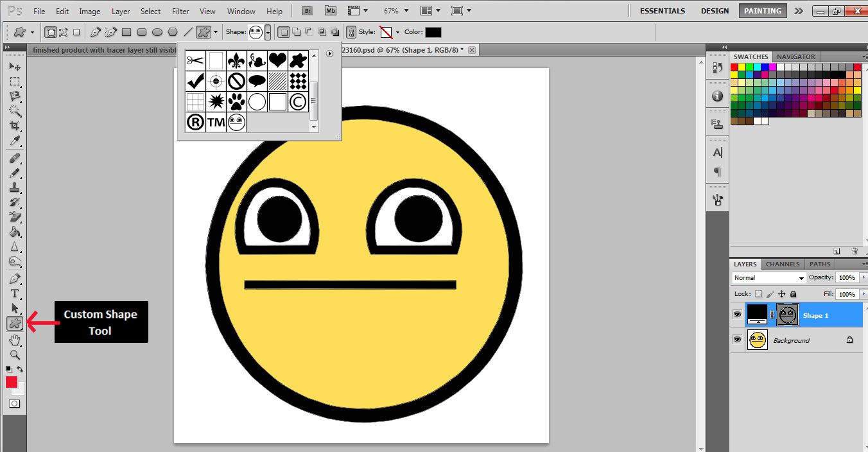The height and width of the screenshot is (452, 868).
Task: Select the Zoom tool
Action: click(14, 354)
